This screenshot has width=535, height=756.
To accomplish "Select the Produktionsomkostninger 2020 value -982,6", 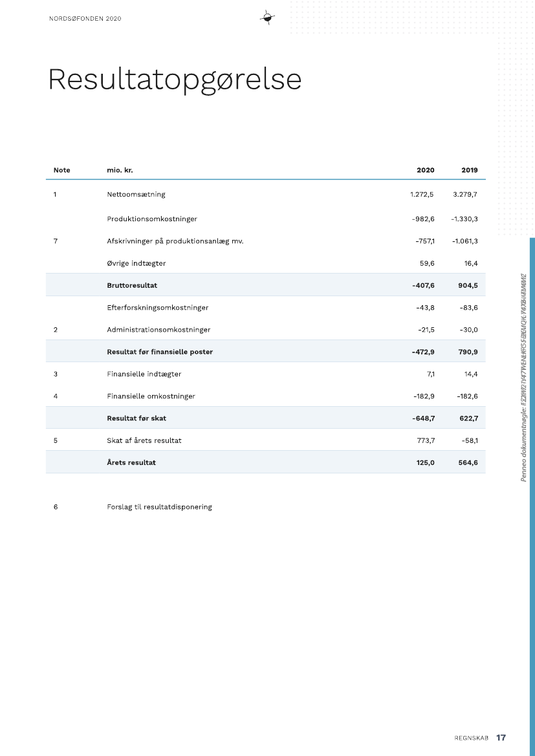I will 423,219.
